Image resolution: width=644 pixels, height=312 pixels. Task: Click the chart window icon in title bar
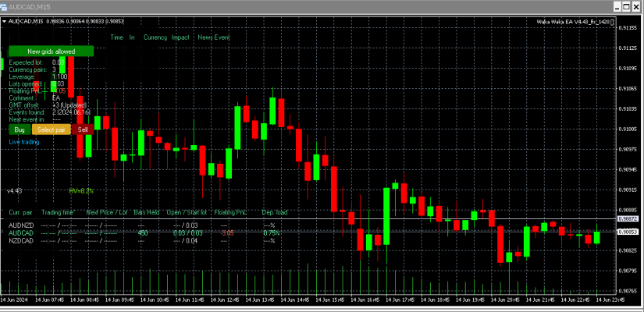4,7
